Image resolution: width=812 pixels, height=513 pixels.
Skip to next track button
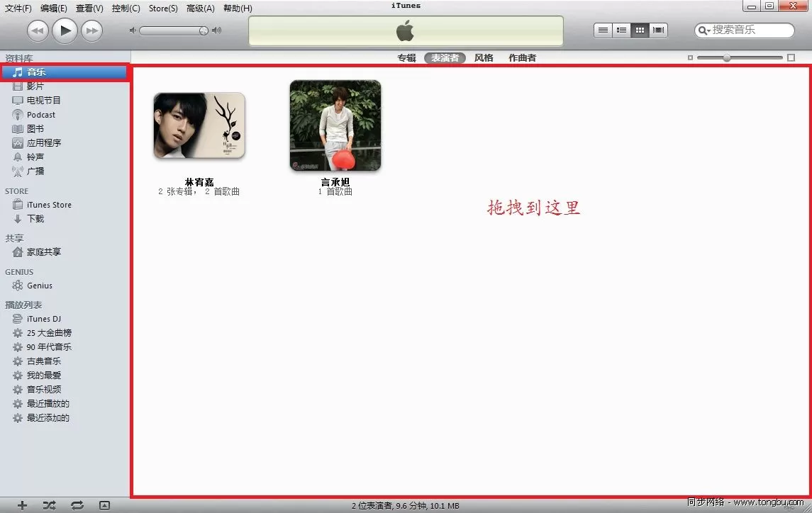click(x=91, y=30)
